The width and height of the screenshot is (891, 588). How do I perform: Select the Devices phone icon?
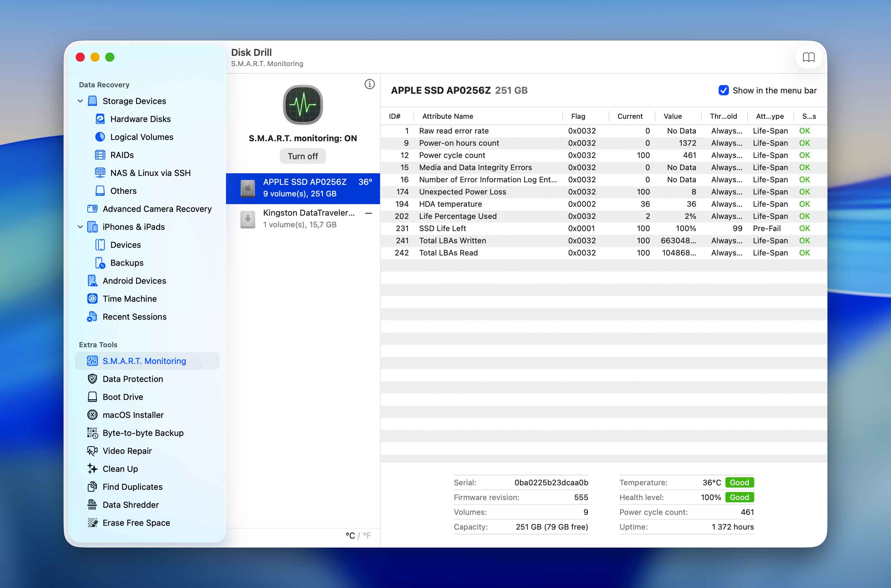(100, 245)
